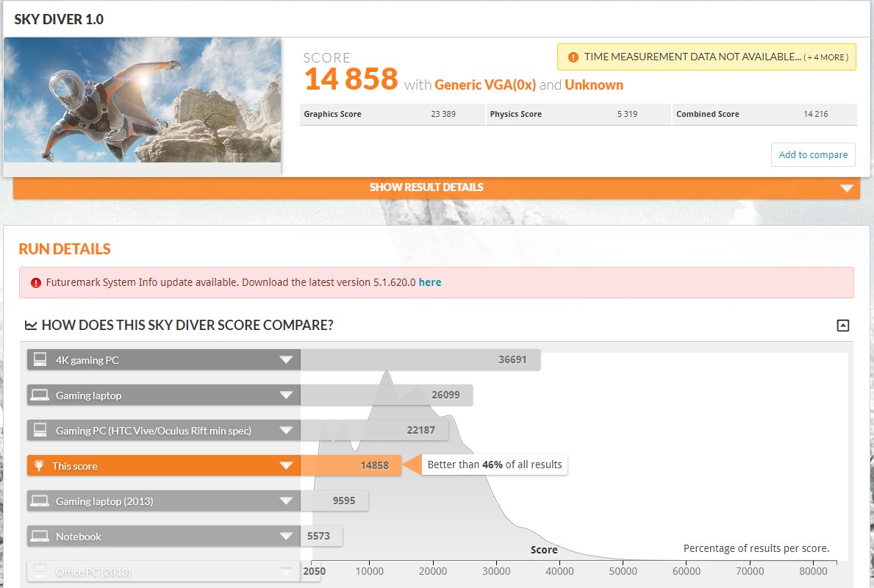This screenshot has height=588, width=874.
Task: Collapse the score comparison section with square arrow icon
Action: [843, 326]
